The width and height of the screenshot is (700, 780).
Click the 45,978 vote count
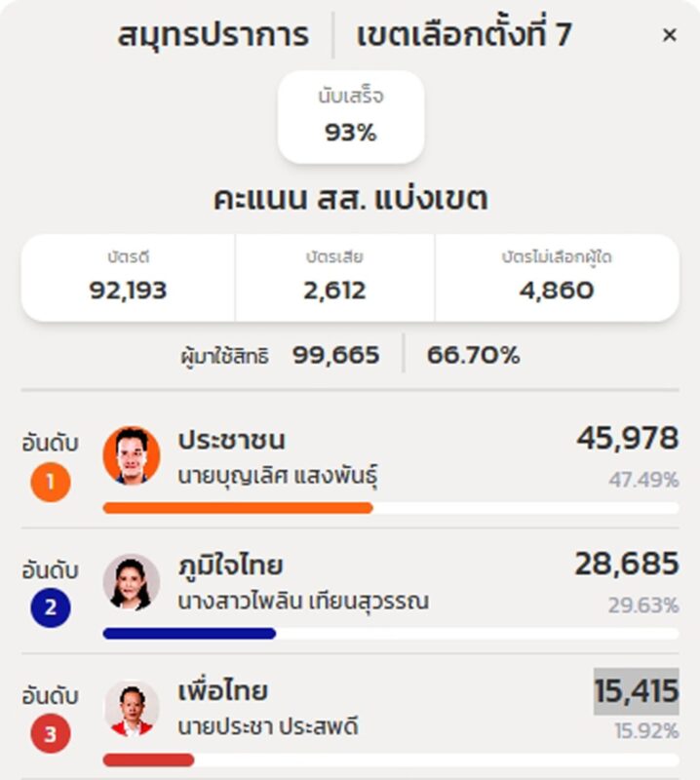627,439
